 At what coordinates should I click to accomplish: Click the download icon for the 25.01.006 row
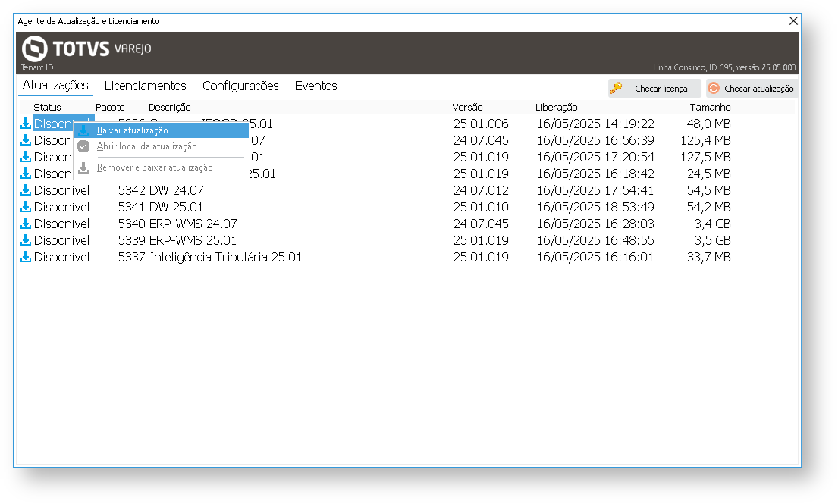tap(25, 124)
